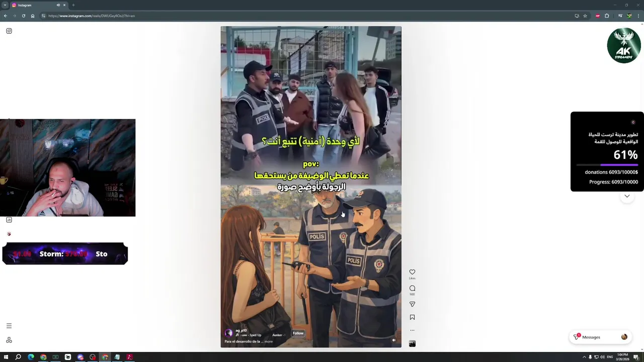
Task: Select the Instagram browser tab
Action: [39, 5]
